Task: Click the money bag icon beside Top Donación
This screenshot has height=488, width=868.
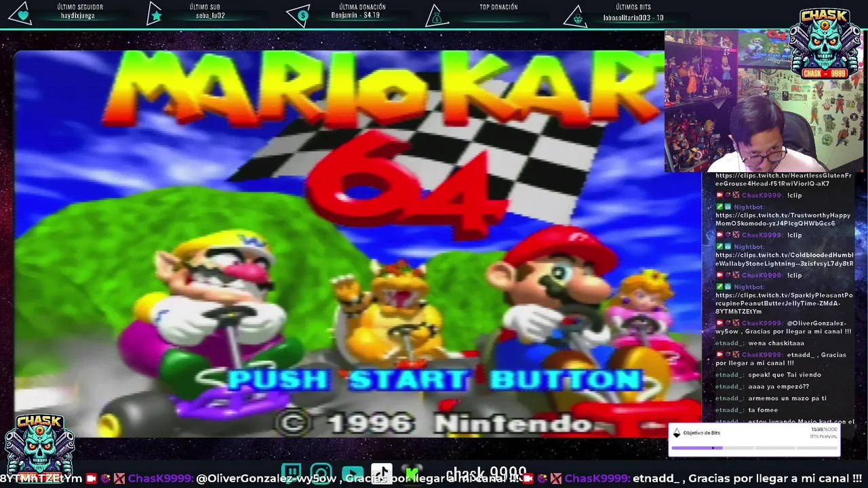Action: point(437,16)
